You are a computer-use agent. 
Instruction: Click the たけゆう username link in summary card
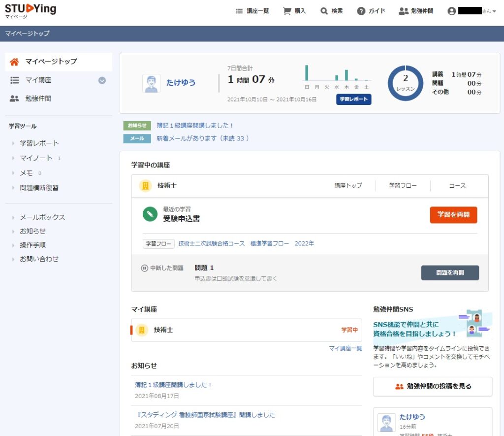181,83
